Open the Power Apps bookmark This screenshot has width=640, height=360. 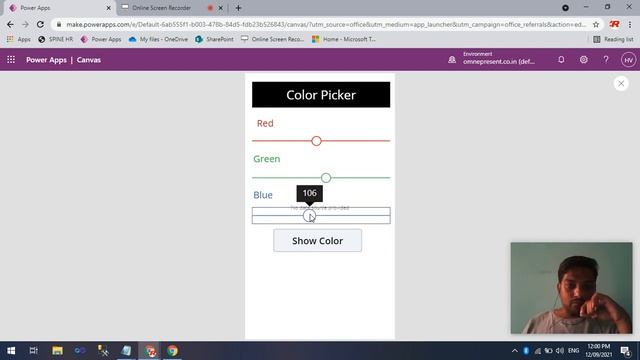(x=101, y=39)
